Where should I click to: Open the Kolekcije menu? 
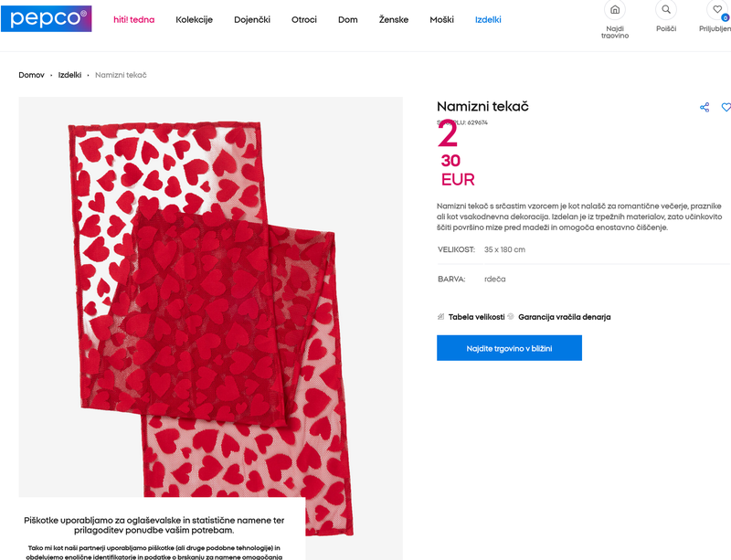pyautogui.click(x=194, y=19)
